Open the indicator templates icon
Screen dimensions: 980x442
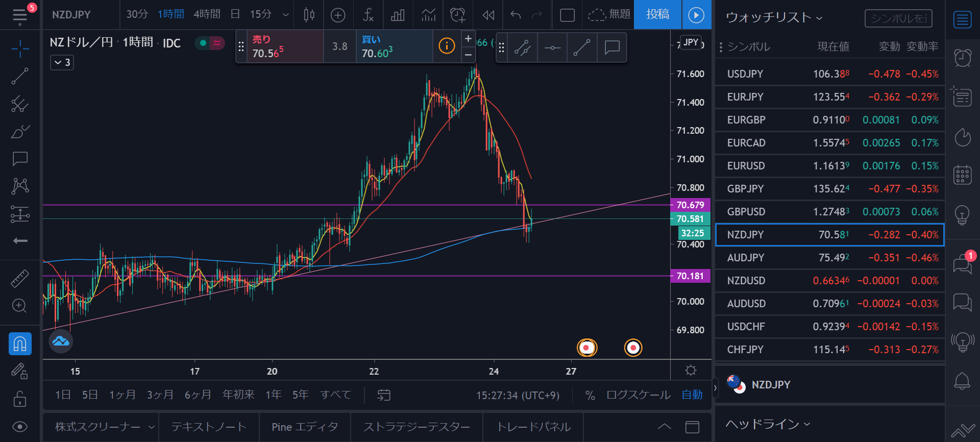pos(429,15)
